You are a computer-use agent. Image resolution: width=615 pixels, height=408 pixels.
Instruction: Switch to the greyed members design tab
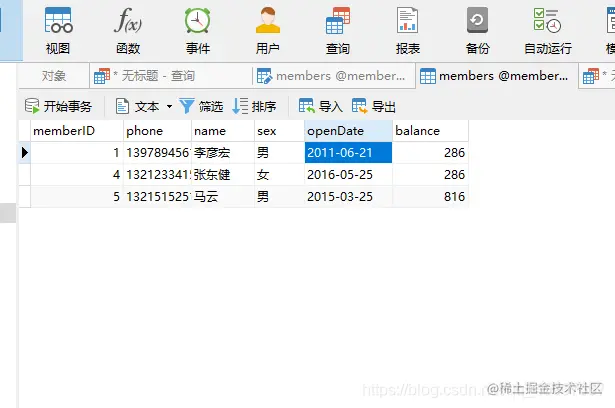pyautogui.click(x=334, y=76)
